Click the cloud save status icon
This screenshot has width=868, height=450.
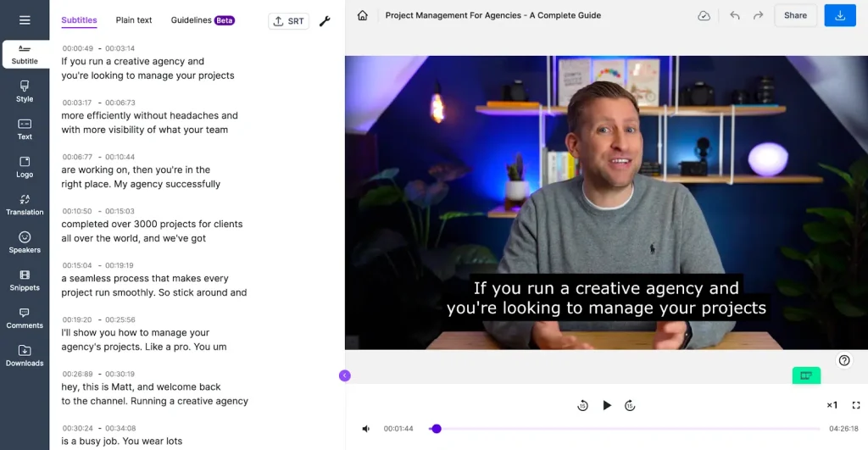(704, 15)
